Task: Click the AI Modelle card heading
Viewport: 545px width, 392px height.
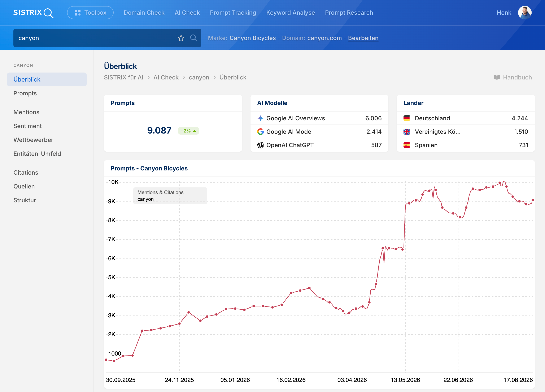Action: click(272, 103)
